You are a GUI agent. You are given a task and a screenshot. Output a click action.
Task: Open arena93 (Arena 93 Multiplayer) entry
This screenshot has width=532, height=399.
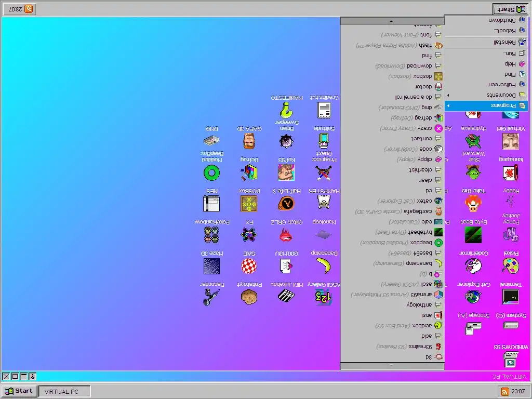tap(392, 295)
